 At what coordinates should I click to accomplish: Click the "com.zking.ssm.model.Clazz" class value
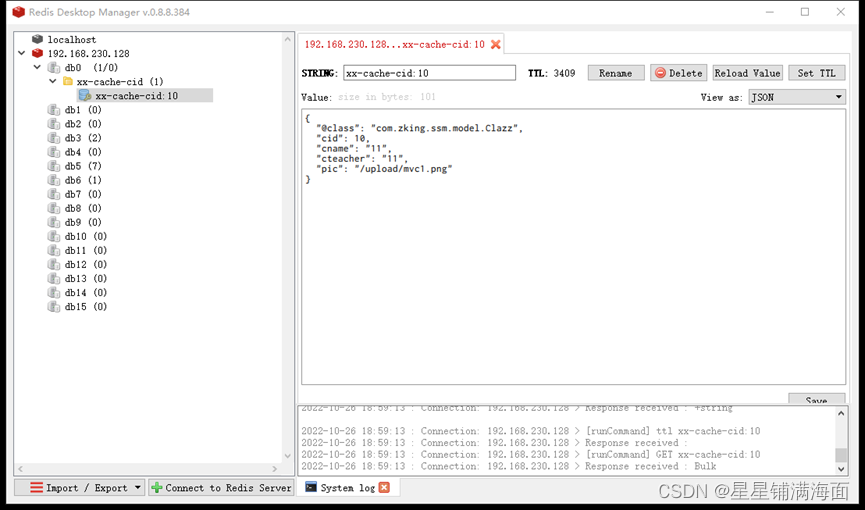(444, 128)
